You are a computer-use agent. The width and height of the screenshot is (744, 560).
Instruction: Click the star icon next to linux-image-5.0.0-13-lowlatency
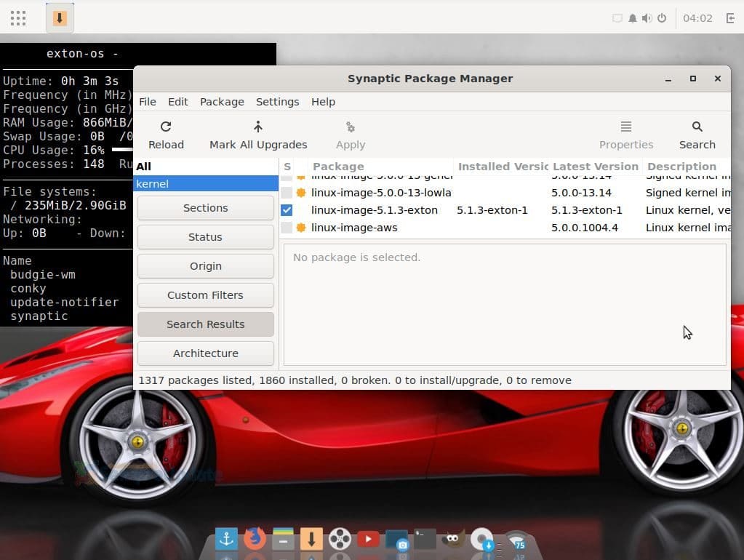[301, 193]
